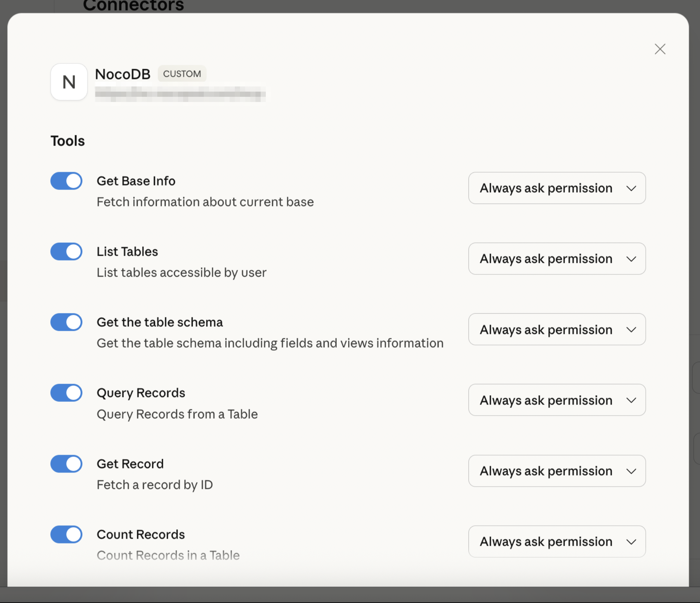The width and height of the screenshot is (700, 603).
Task: Toggle off the List Tables tool
Action: (66, 252)
